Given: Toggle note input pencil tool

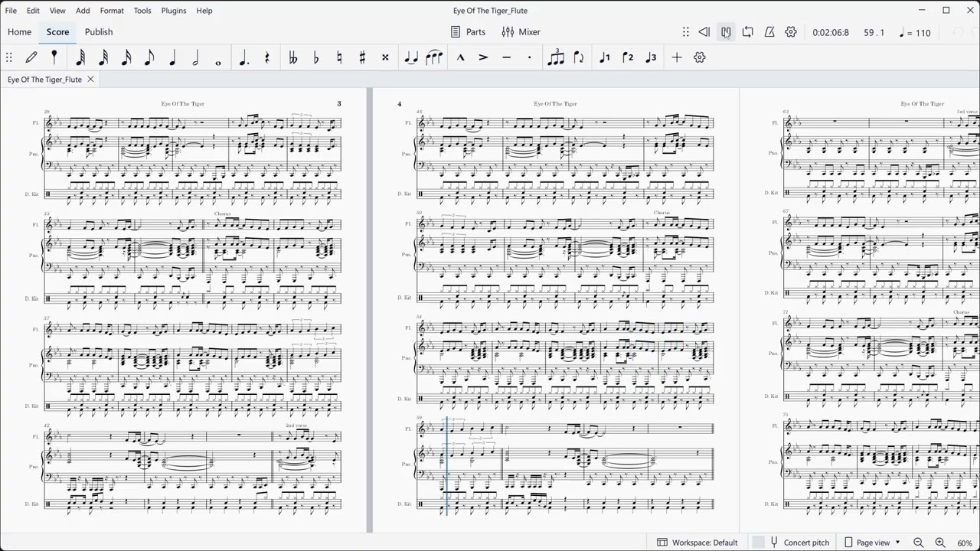Looking at the screenshot, I should 31,57.
